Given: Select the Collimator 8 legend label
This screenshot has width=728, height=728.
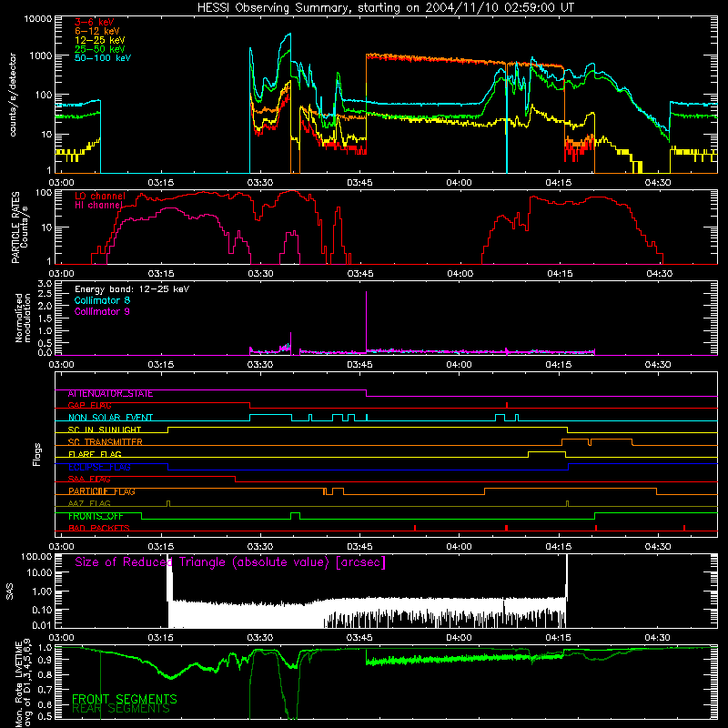Looking at the screenshot, I should (102, 300).
